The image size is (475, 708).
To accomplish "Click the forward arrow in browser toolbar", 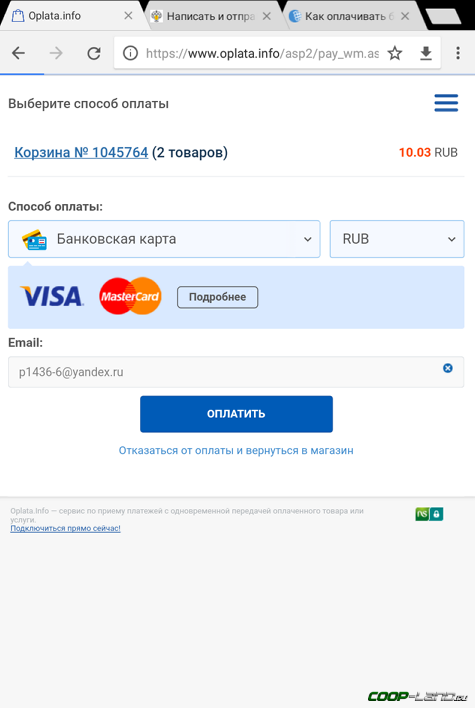I will pos(56,53).
